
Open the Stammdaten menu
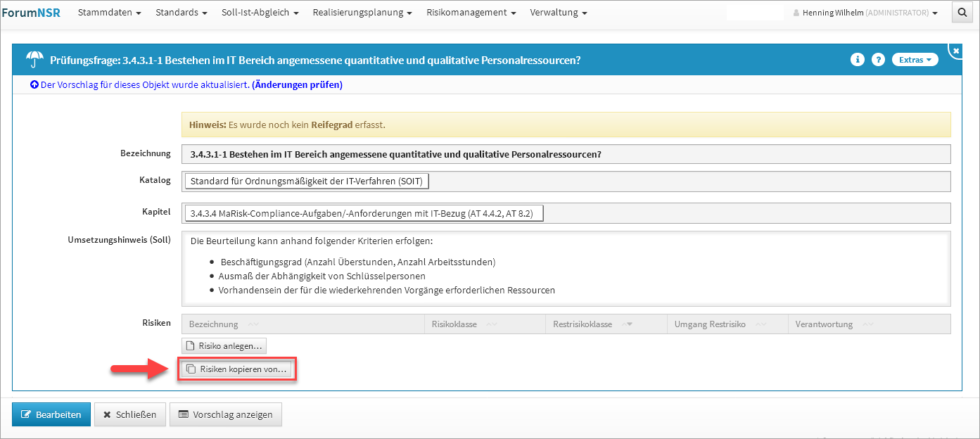click(x=109, y=13)
